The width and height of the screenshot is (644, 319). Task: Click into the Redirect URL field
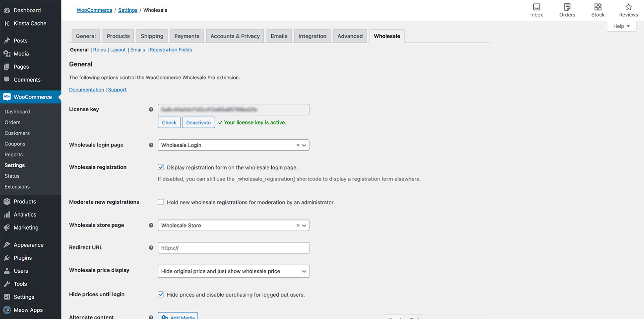click(x=233, y=248)
